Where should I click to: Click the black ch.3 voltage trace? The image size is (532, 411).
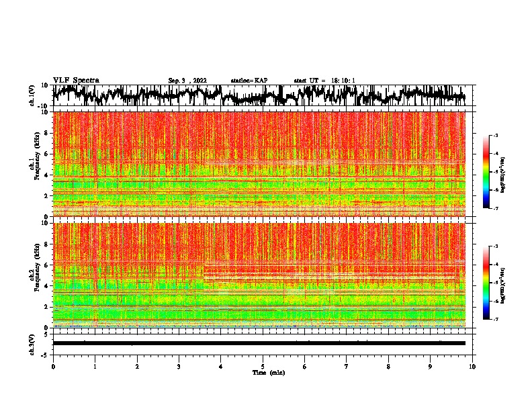tap(259, 343)
